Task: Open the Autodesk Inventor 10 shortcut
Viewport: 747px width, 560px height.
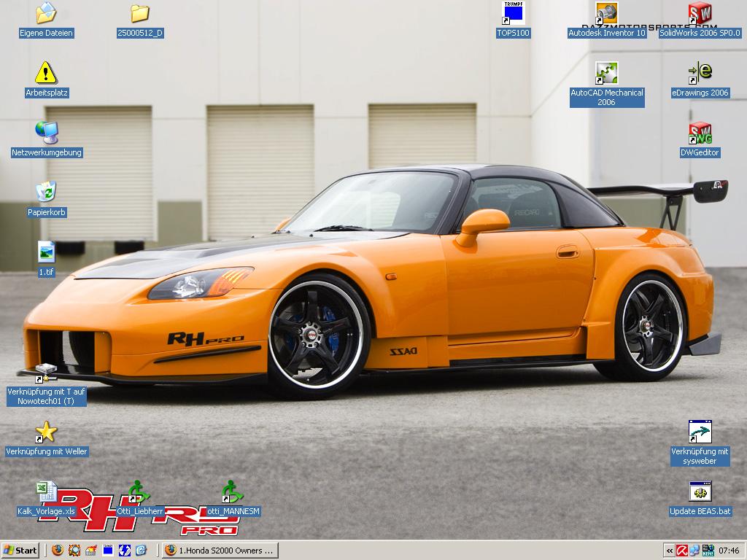Action: click(x=606, y=13)
